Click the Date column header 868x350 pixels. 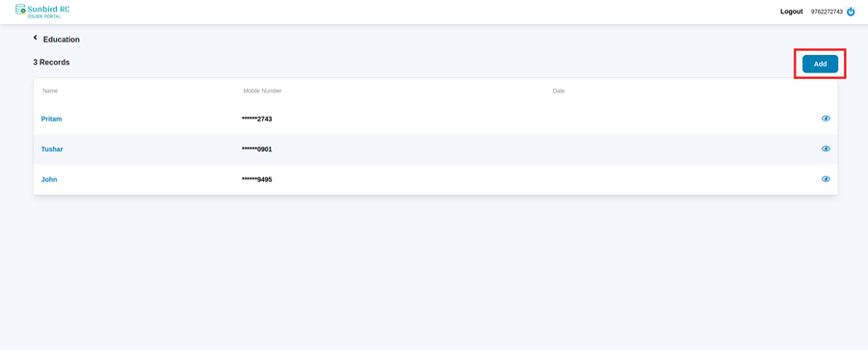pos(559,91)
